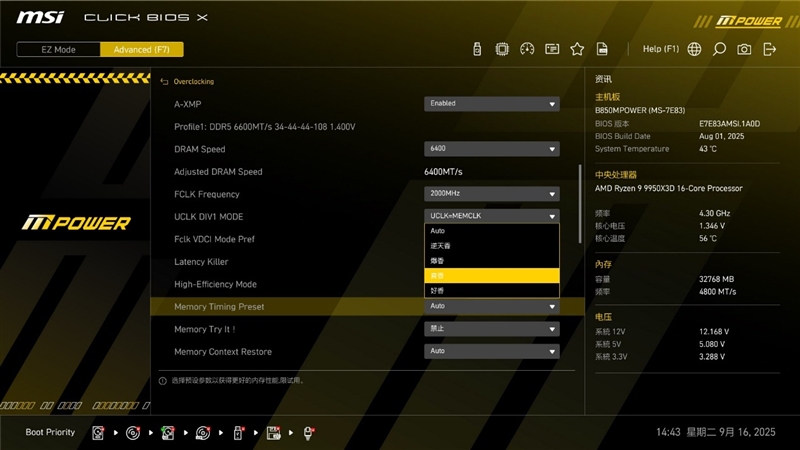Click the CPU chip icon in toolbar
Screen dimensions: 800x450
point(502,49)
